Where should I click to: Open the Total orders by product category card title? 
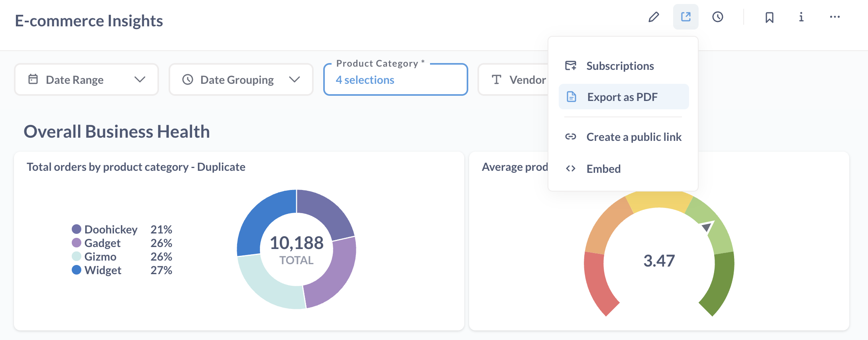click(x=136, y=167)
